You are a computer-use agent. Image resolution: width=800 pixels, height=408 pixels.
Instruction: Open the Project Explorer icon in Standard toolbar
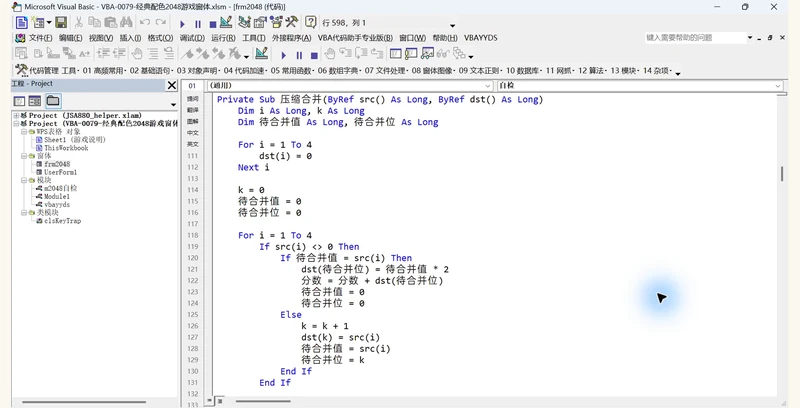click(x=244, y=22)
